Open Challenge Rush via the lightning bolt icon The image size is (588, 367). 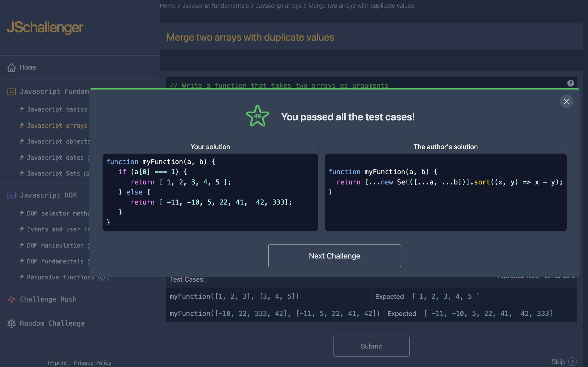(12, 299)
